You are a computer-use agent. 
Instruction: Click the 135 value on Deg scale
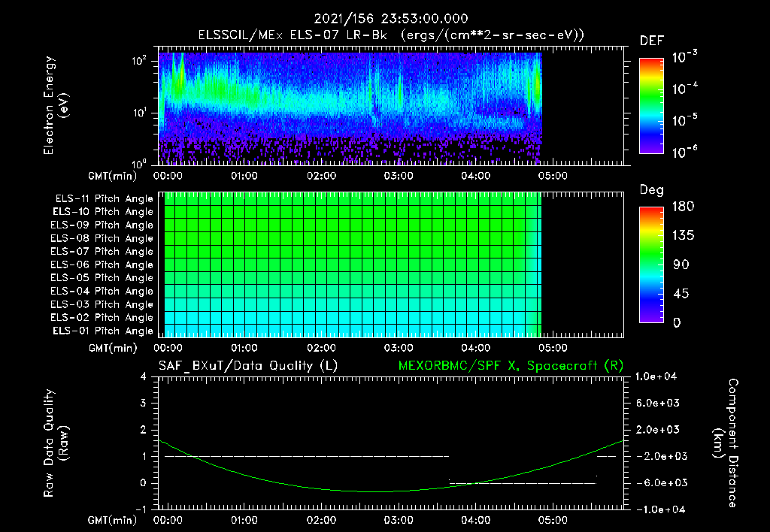click(x=683, y=236)
